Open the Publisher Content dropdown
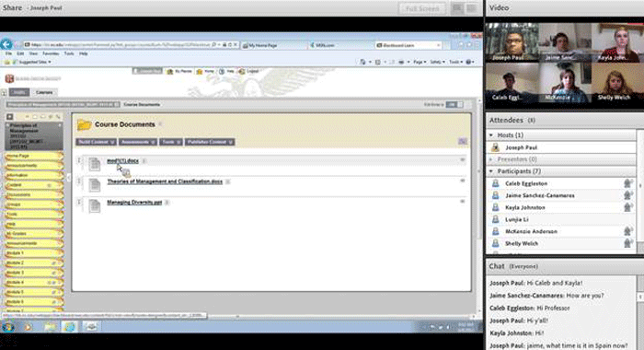 [210, 142]
